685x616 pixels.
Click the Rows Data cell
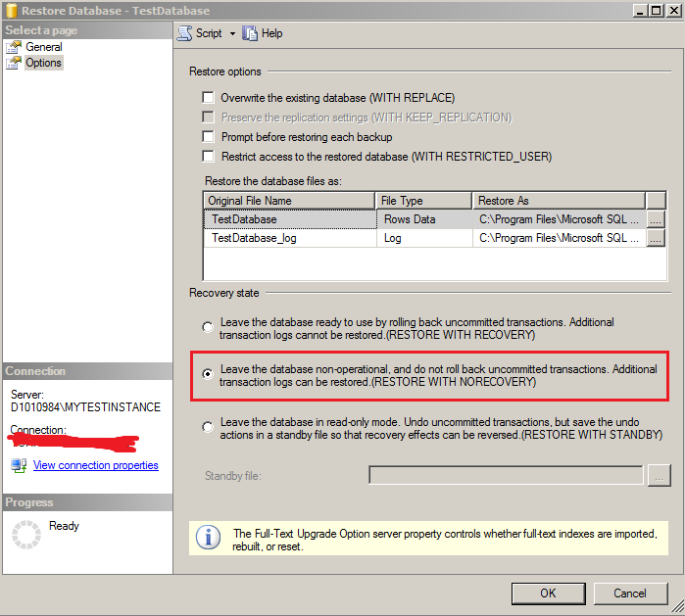pos(424,219)
